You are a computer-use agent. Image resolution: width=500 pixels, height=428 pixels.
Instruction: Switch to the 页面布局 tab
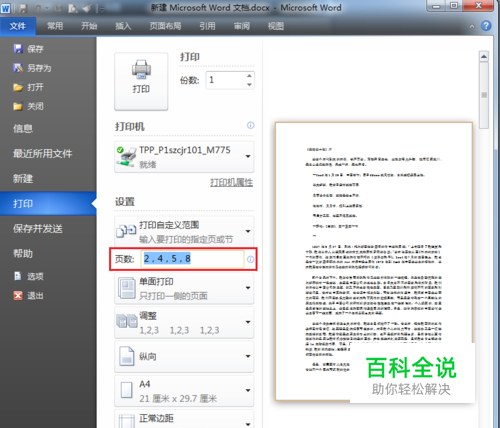(x=165, y=26)
